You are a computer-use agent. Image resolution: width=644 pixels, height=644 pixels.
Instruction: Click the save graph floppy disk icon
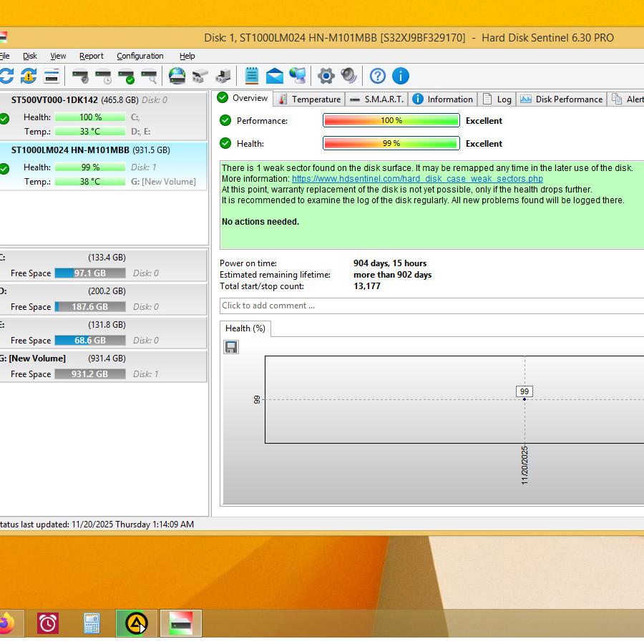(x=231, y=347)
